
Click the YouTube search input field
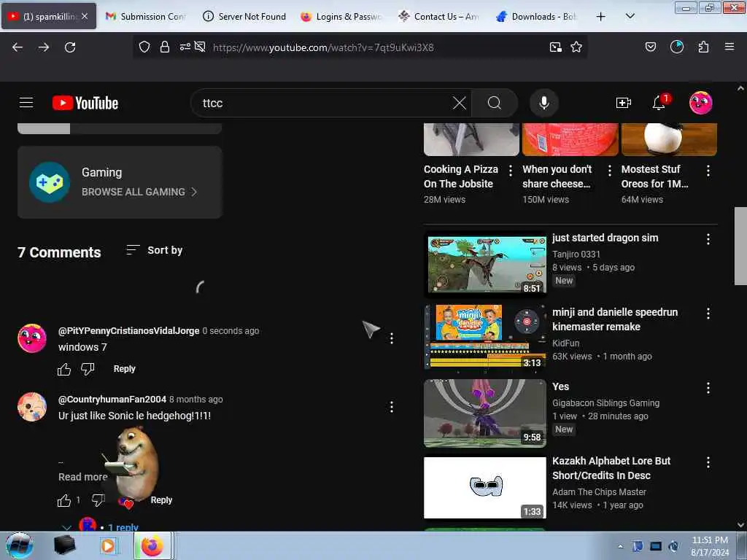click(x=324, y=103)
